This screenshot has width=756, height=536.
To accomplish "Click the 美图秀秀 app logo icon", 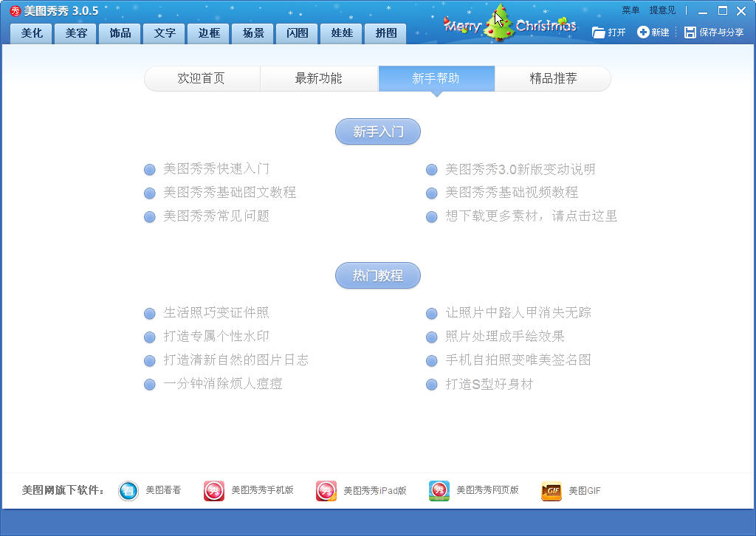I will tap(16, 10).
